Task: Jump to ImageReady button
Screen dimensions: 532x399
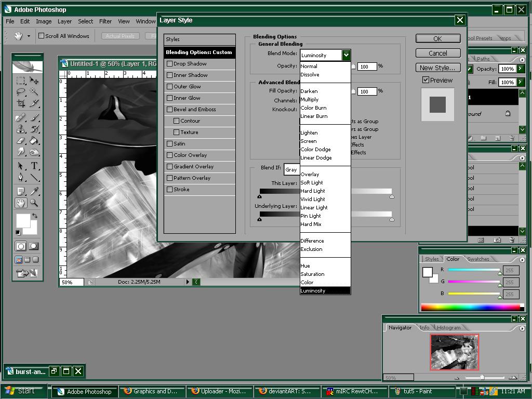Action: point(27,273)
